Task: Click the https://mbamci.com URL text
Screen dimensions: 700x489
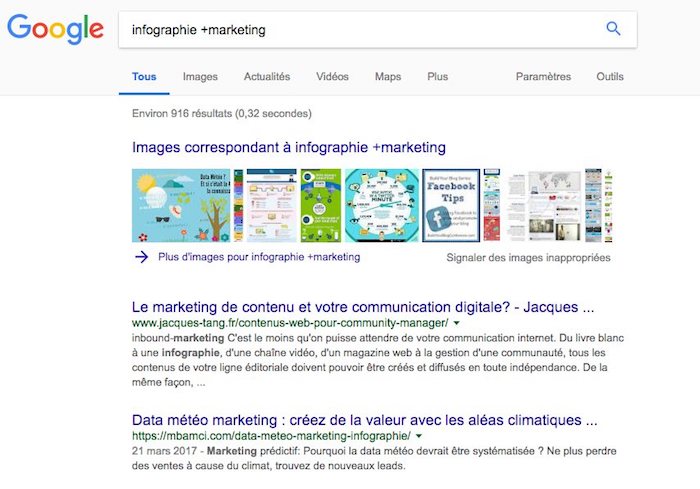Action: pyautogui.click(x=271, y=436)
